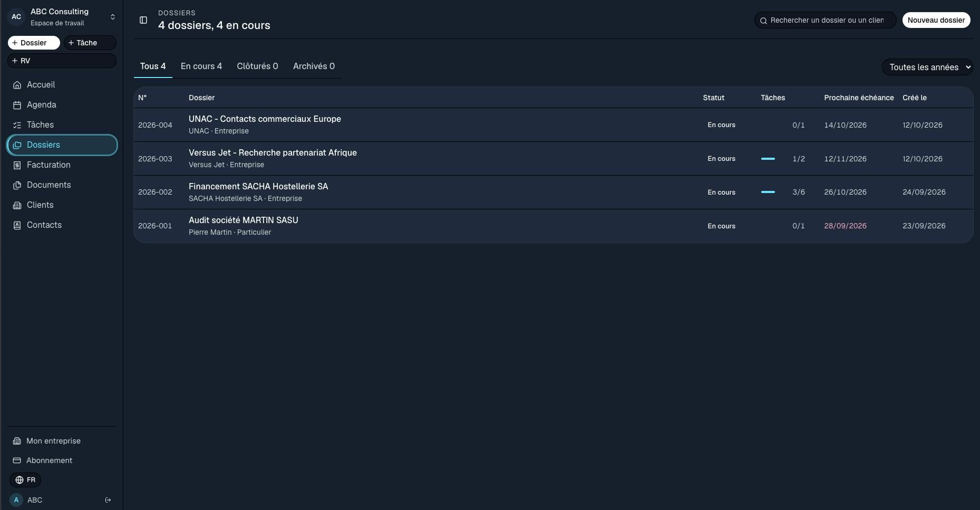Click the search magnifier icon
This screenshot has height=510, width=980.
(x=763, y=21)
